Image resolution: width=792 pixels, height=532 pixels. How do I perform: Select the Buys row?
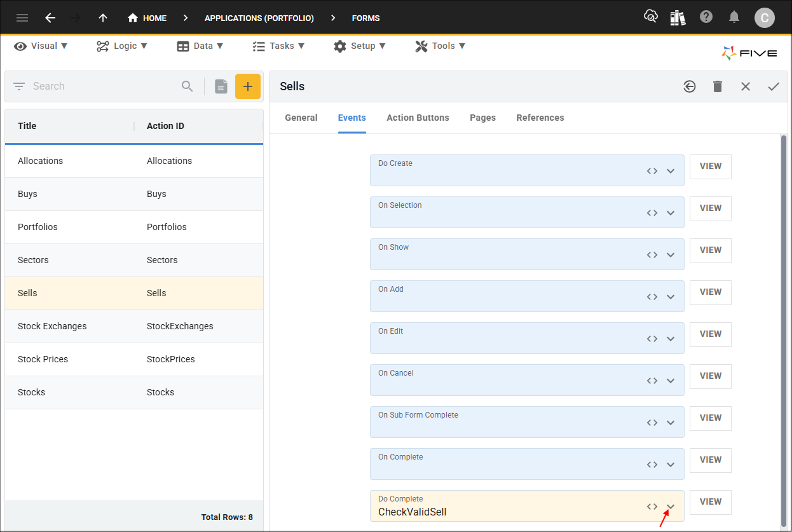point(134,194)
